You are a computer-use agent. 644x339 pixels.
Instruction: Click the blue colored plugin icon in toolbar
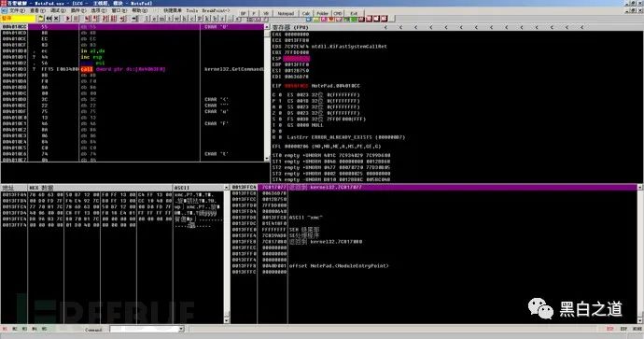click(308, 20)
